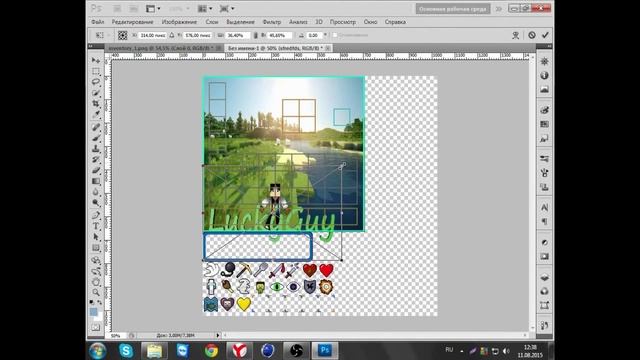Open Google Chrome from the taskbar
Screen dimensions: 640x360
point(211,351)
